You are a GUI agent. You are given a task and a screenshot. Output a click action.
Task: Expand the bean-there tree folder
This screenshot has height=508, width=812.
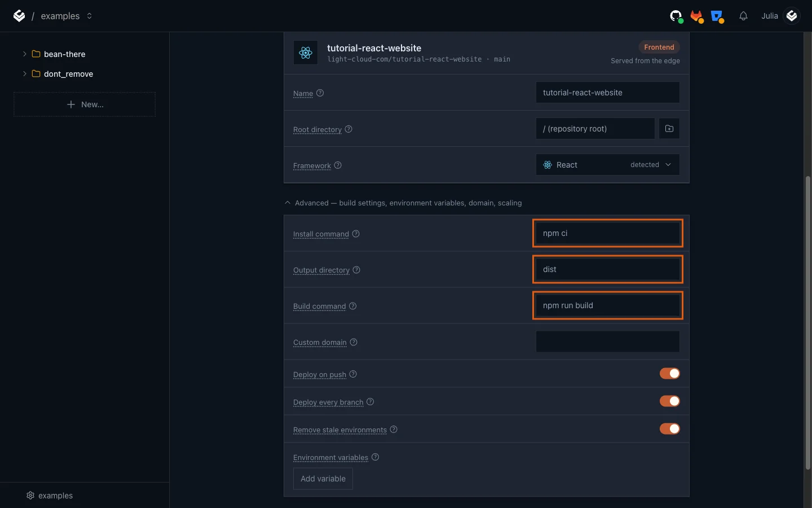(x=24, y=54)
